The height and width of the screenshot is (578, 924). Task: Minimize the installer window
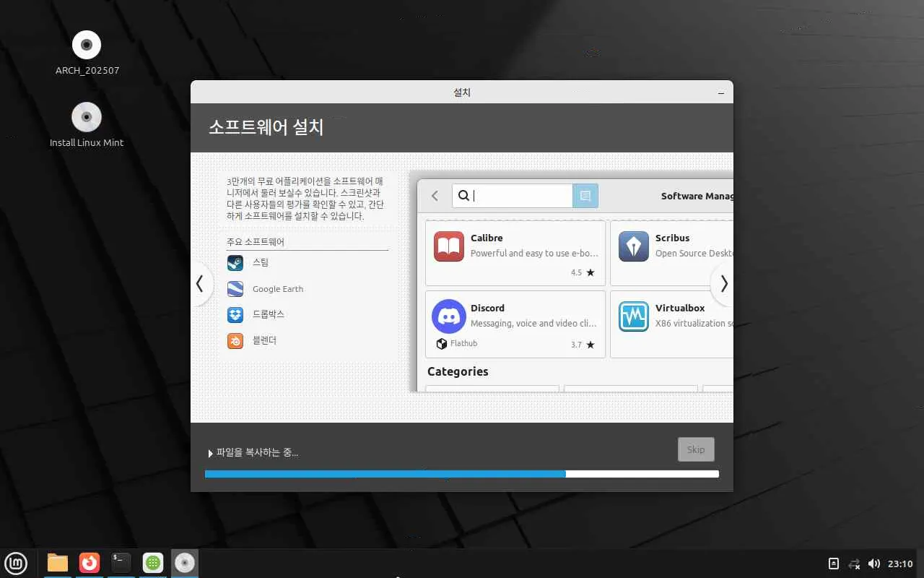pyautogui.click(x=721, y=93)
